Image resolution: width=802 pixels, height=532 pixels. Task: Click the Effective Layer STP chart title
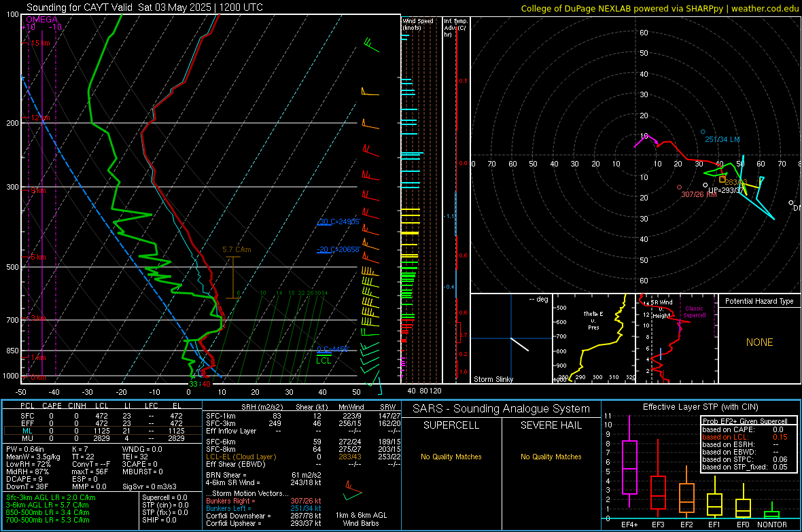pyautogui.click(x=700, y=407)
